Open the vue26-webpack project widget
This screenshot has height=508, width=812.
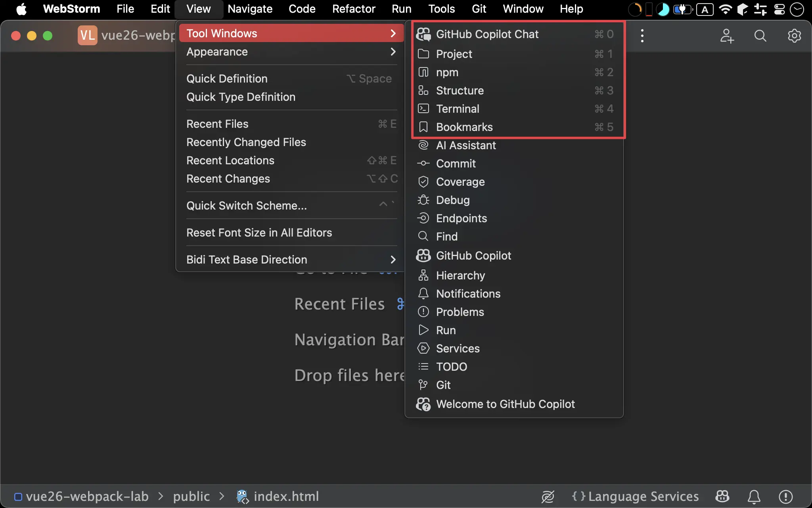pos(127,35)
